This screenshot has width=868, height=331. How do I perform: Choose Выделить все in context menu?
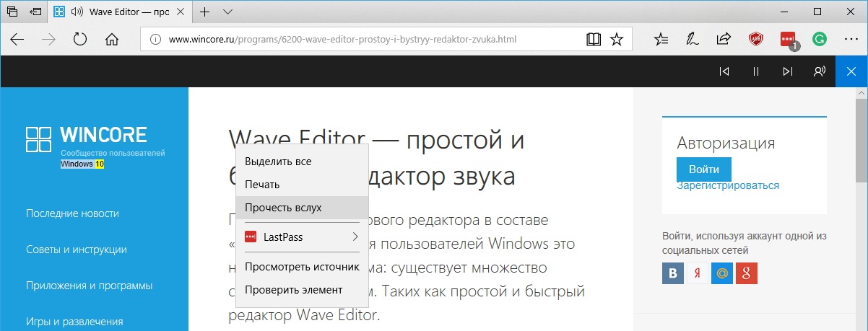tap(303, 162)
